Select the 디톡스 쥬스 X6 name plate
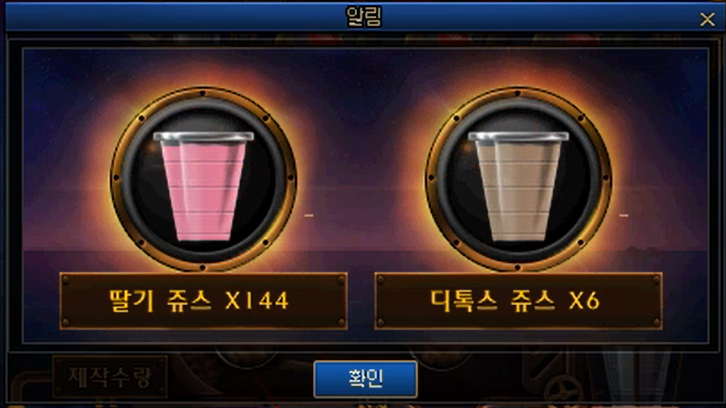The image size is (726, 408). [518, 301]
